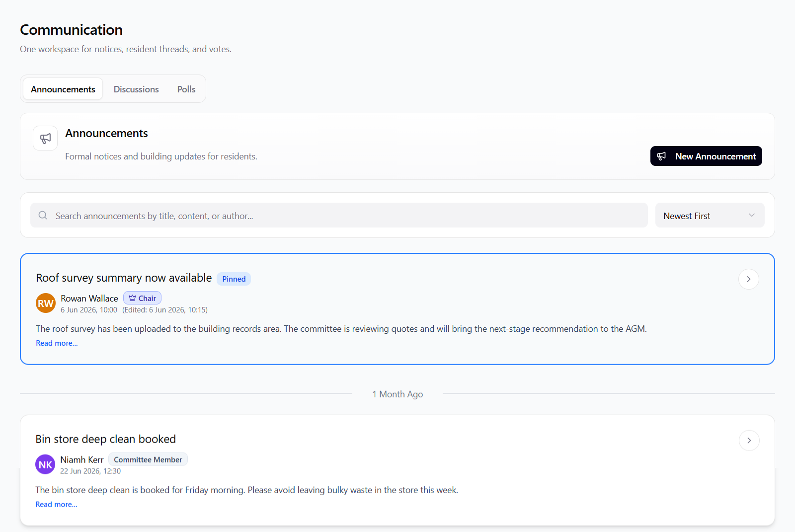Open Bin store announcement via chevron arrow
Viewport: 795px width, 532px height.
[x=749, y=441]
